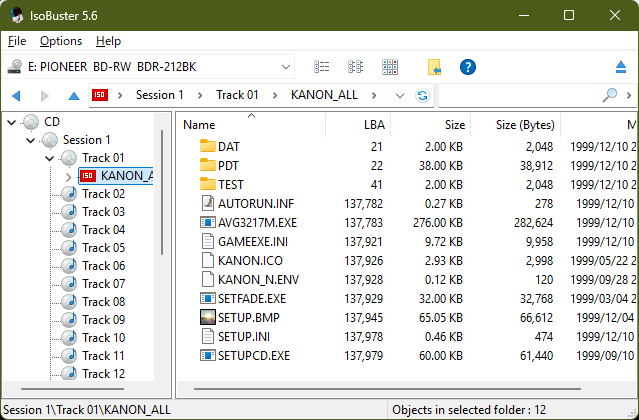Click the GAMEEXE.INI file icon
This screenshot has height=420, width=639.
208,242
